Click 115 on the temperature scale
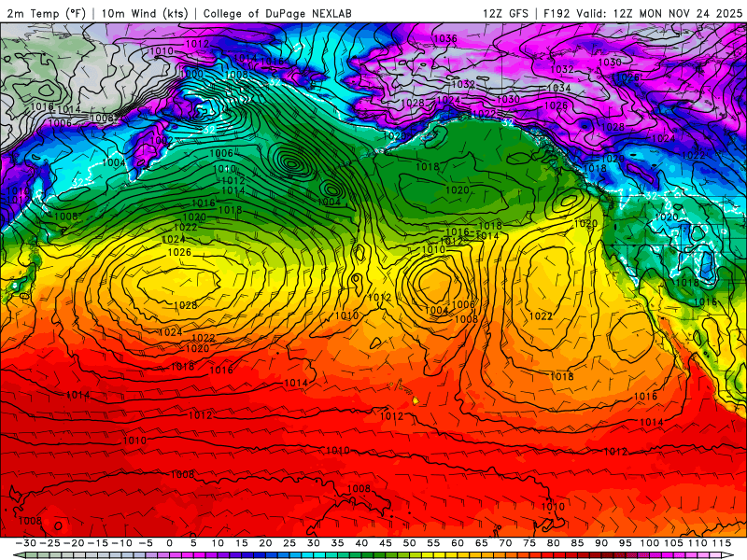Image resolution: width=747 pixels, height=560 pixels. [x=721, y=543]
